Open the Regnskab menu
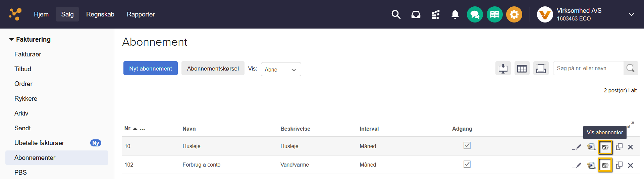This screenshot has width=644, height=179. tap(100, 14)
